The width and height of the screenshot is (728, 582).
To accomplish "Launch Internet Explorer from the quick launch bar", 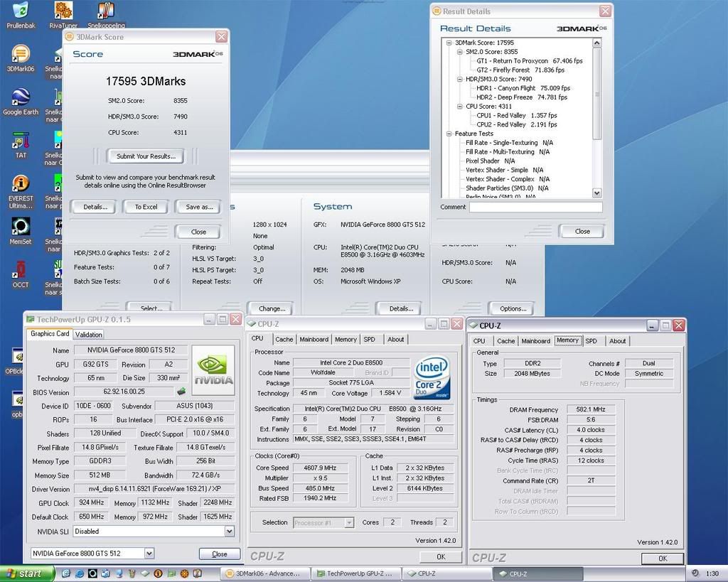I will coord(80,573).
